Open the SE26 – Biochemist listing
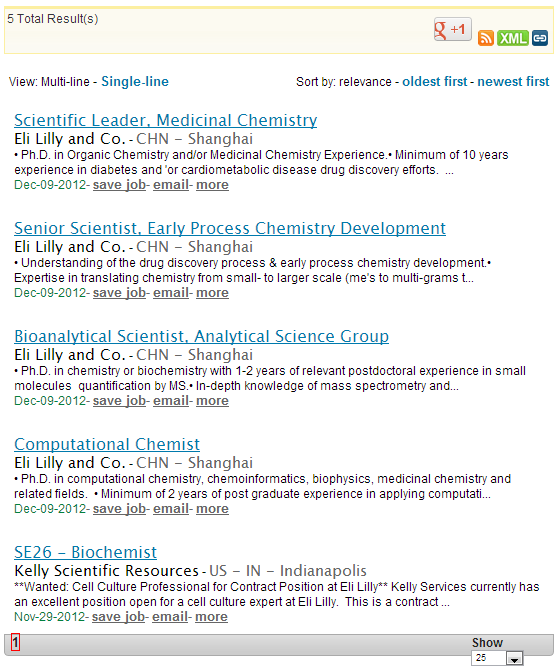The height and width of the screenshot is (671, 556). [x=86, y=552]
